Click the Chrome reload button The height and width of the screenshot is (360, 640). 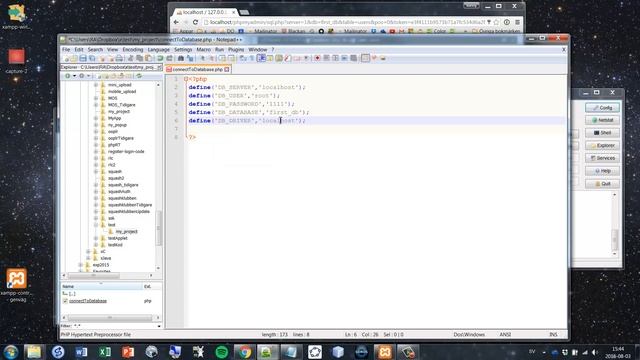point(195,22)
